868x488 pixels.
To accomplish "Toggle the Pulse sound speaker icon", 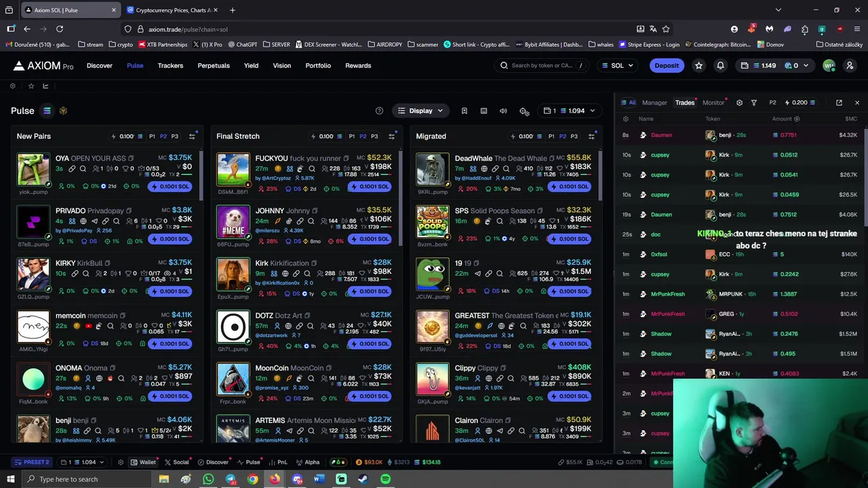I will pyautogui.click(x=503, y=110).
